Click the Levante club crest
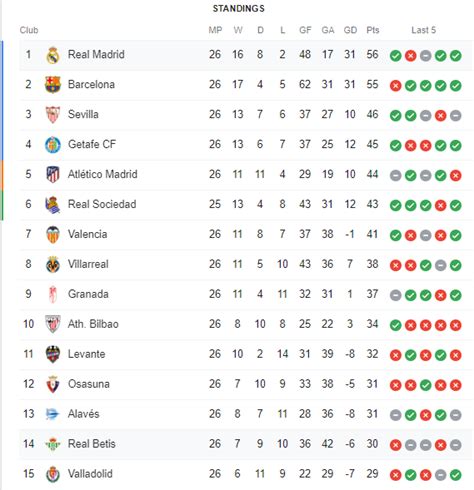 53,354
